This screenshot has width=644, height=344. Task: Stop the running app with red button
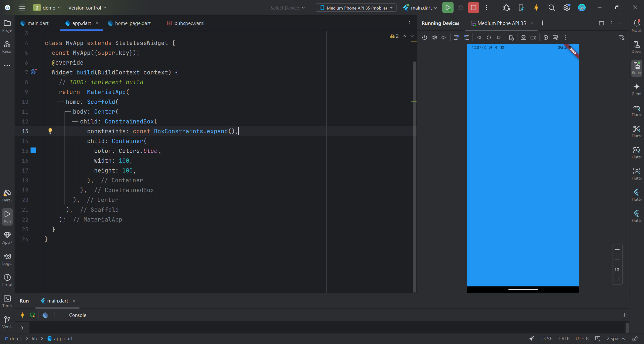pyautogui.click(x=473, y=8)
